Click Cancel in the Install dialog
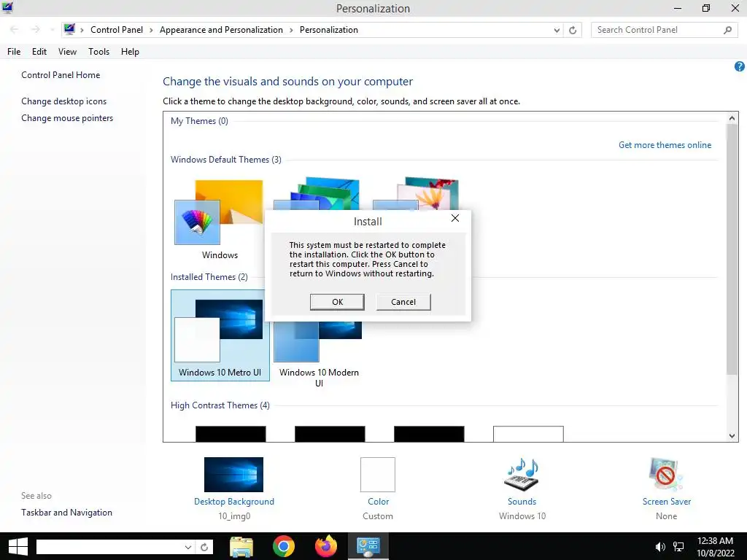This screenshot has width=747, height=560. click(403, 302)
